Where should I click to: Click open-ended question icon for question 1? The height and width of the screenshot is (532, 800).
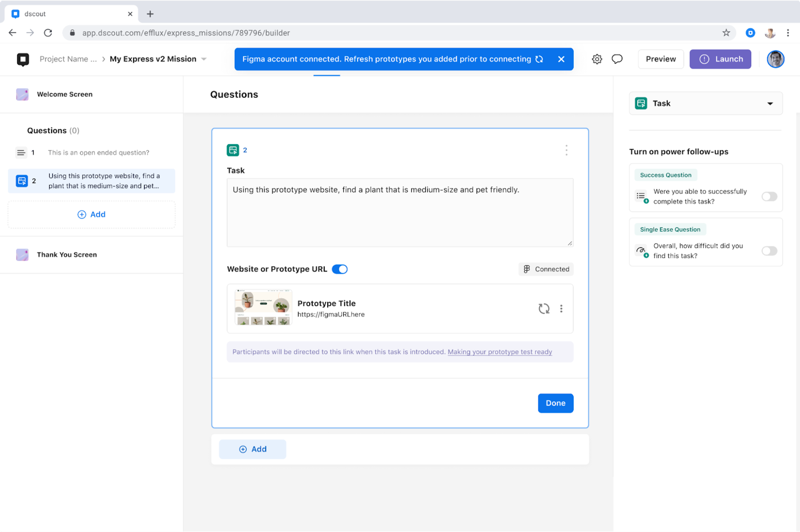click(x=21, y=153)
